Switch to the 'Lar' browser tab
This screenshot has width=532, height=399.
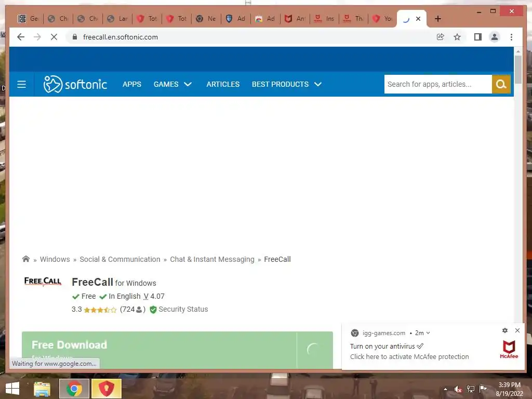[x=117, y=19]
